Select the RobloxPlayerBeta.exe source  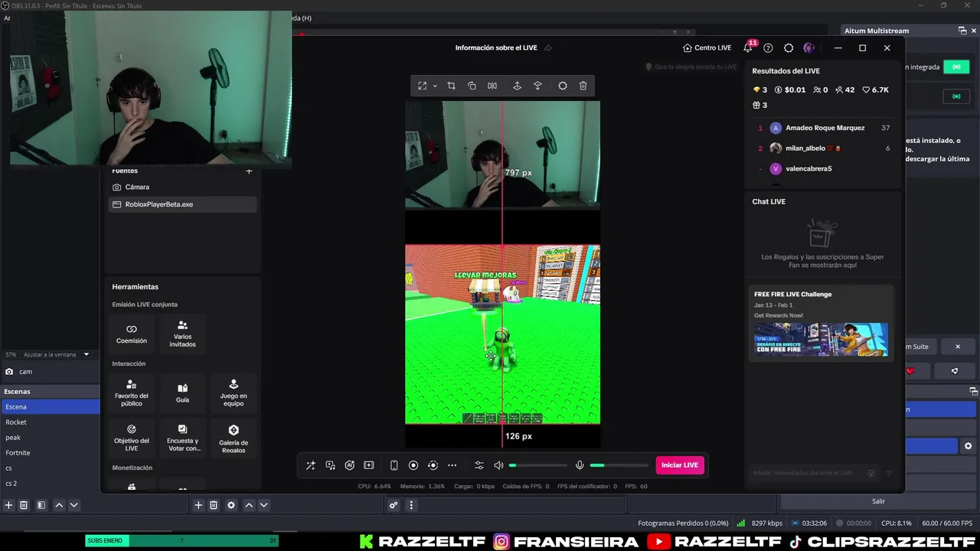point(182,204)
